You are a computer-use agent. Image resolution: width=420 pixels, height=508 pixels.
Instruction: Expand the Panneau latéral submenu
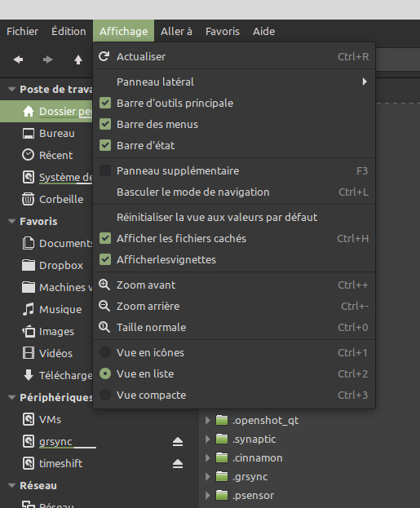point(234,82)
